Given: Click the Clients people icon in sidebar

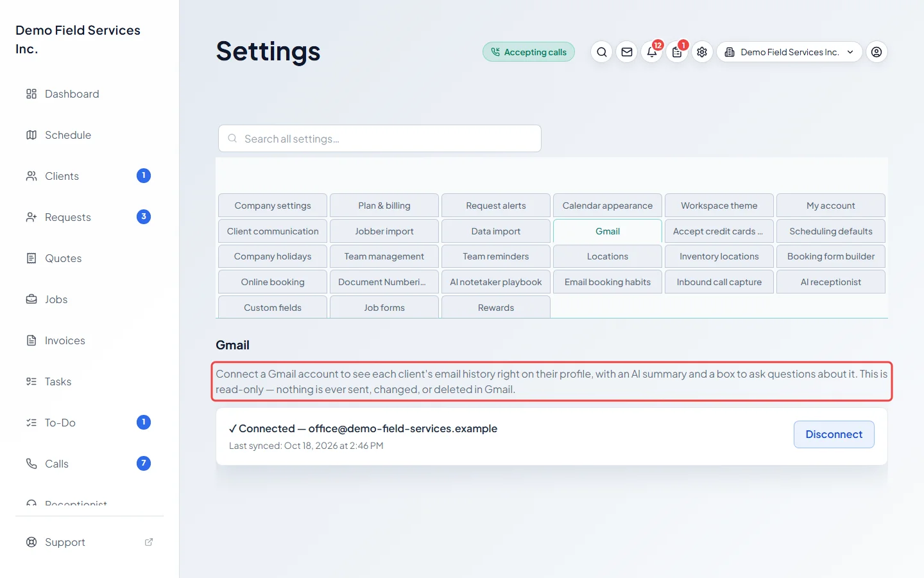Looking at the screenshot, I should 31,176.
